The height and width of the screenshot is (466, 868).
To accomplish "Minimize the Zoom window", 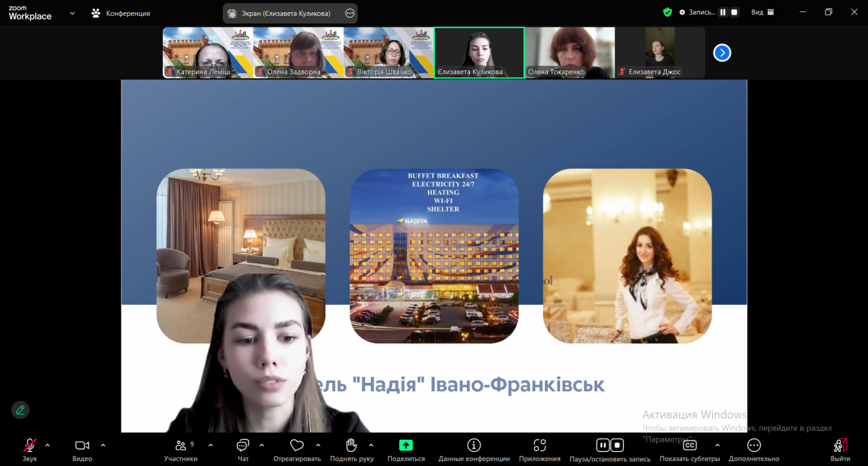I will tap(803, 12).
